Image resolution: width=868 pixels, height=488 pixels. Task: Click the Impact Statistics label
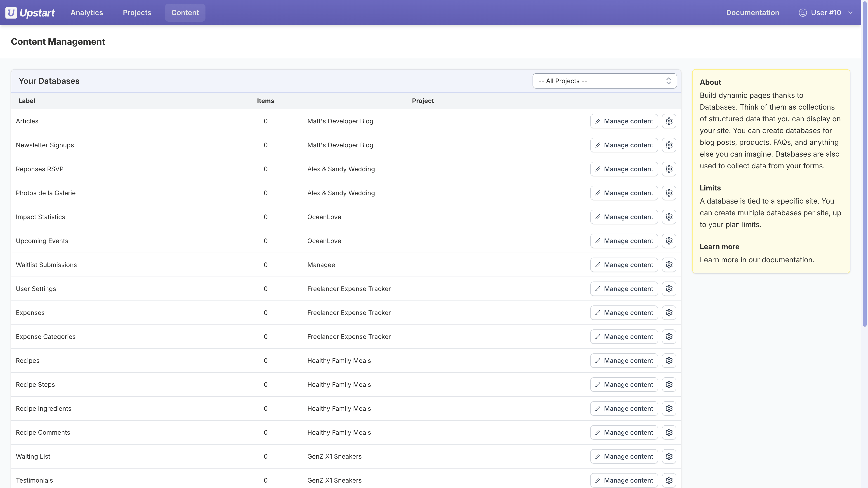click(x=40, y=217)
